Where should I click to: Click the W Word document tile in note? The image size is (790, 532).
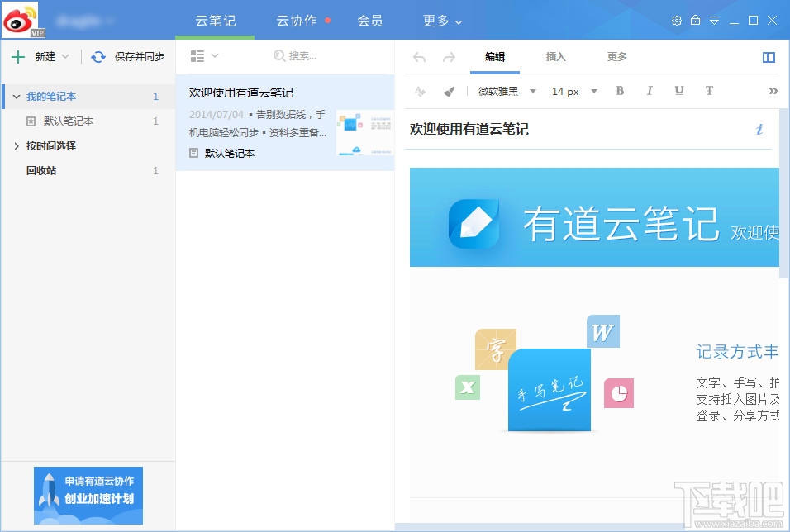tap(602, 331)
